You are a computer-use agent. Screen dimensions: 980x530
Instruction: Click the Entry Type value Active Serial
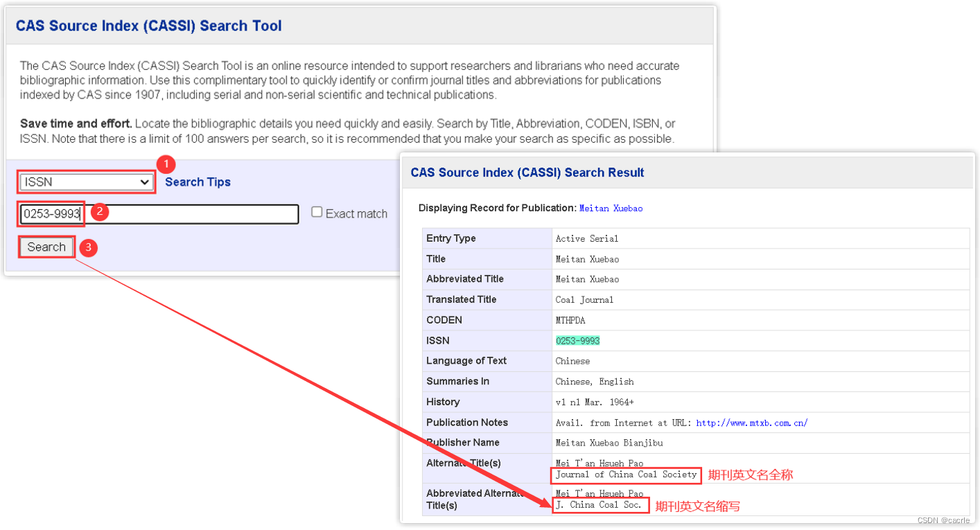(x=587, y=238)
